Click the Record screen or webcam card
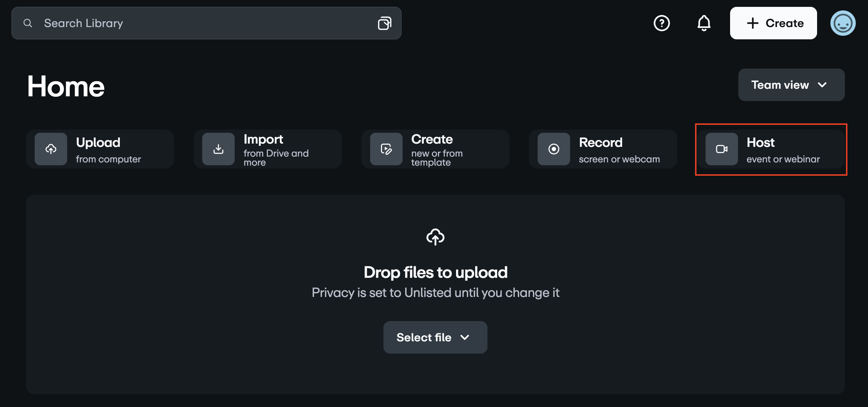This screenshot has height=407, width=868. click(603, 149)
